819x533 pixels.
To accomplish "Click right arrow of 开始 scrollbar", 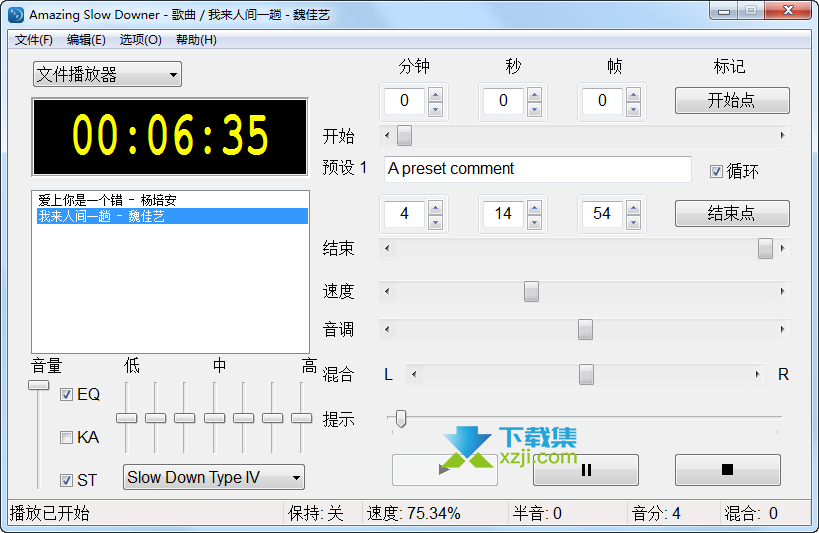I will point(782,135).
